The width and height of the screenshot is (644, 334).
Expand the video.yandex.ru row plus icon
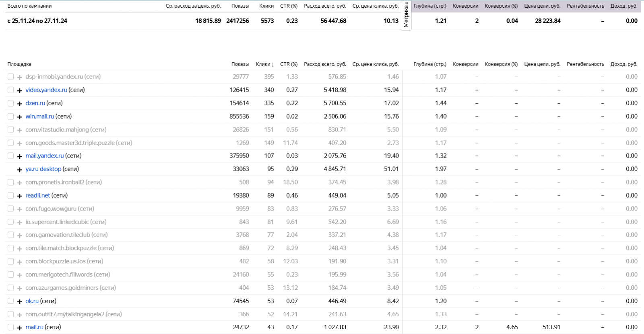tap(19, 90)
